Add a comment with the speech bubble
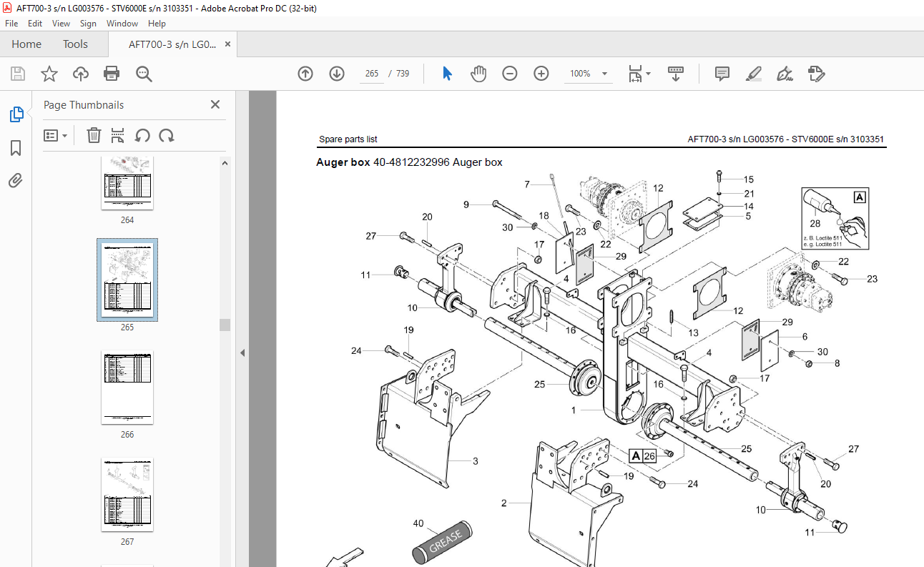 coord(722,74)
